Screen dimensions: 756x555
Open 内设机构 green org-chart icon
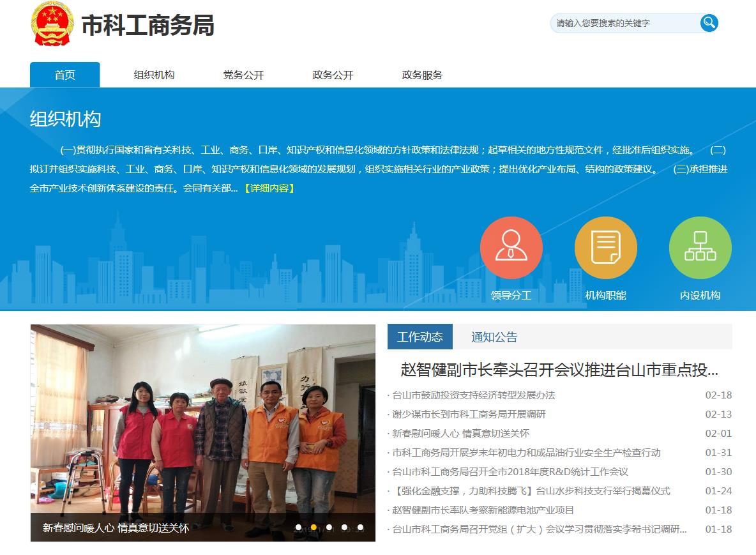coord(700,248)
